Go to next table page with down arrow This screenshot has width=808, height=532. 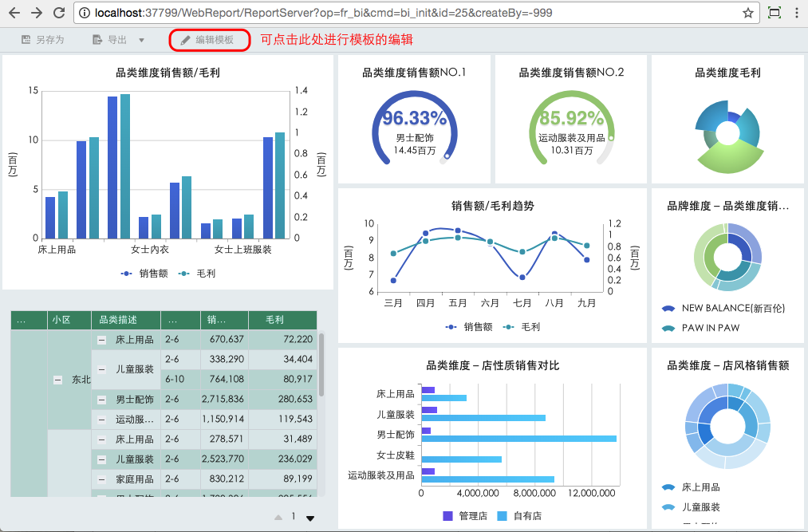click(x=310, y=518)
